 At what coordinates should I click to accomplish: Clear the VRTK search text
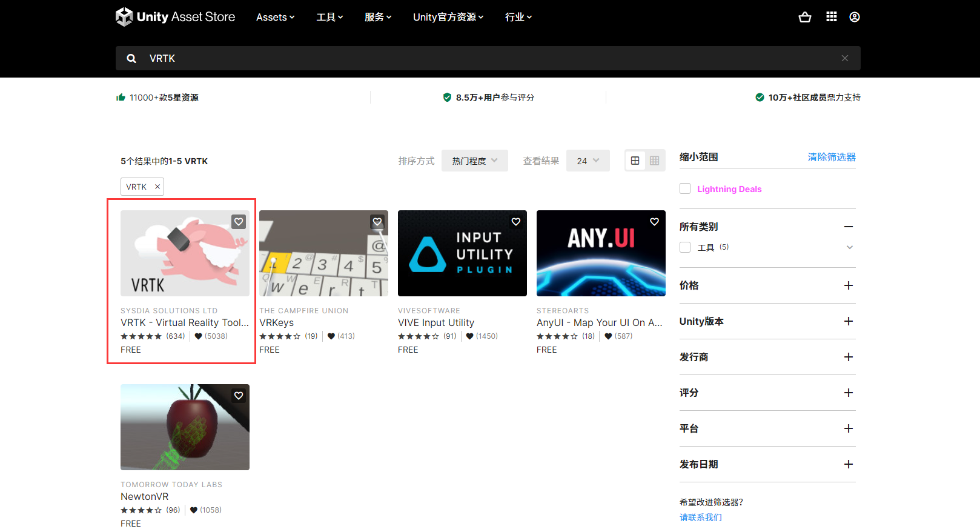pyautogui.click(x=845, y=58)
